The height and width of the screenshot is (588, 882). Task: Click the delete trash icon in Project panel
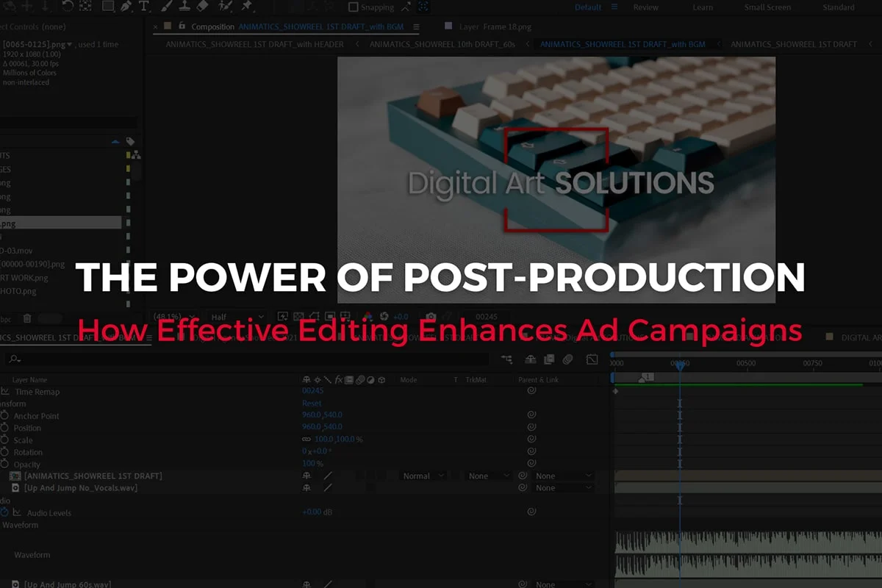pyautogui.click(x=27, y=318)
